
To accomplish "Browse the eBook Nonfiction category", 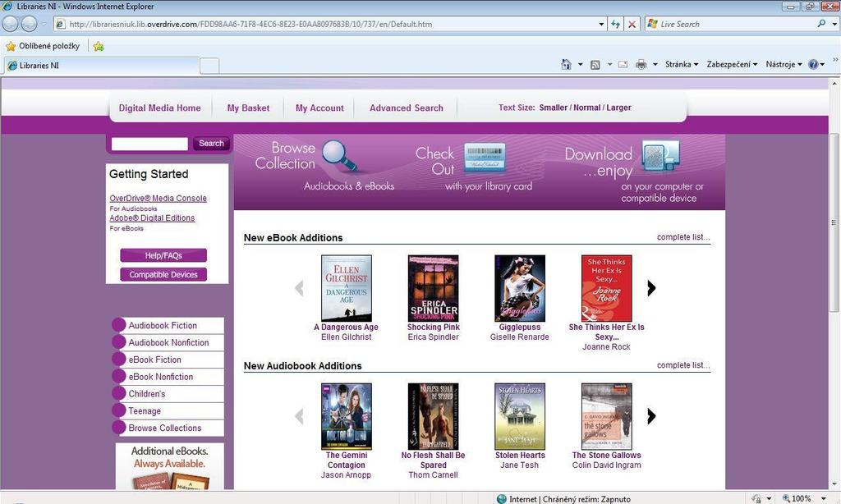I will click(160, 377).
